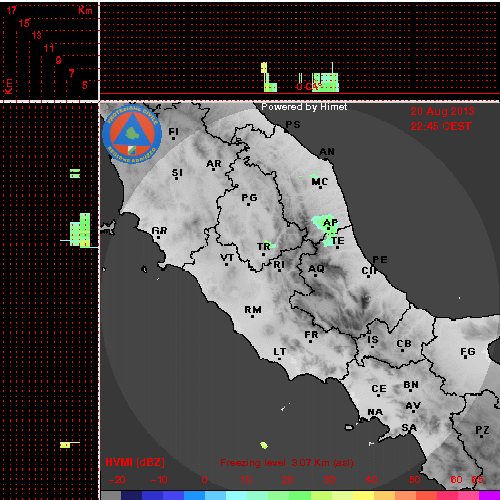Click the NA city label
500x500 pixels.
click(375, 412)
